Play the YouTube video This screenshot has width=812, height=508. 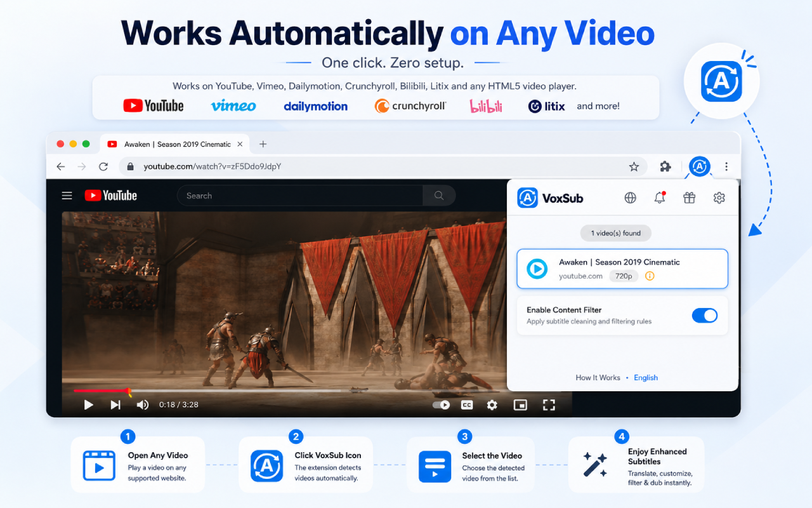coord(89,404)
